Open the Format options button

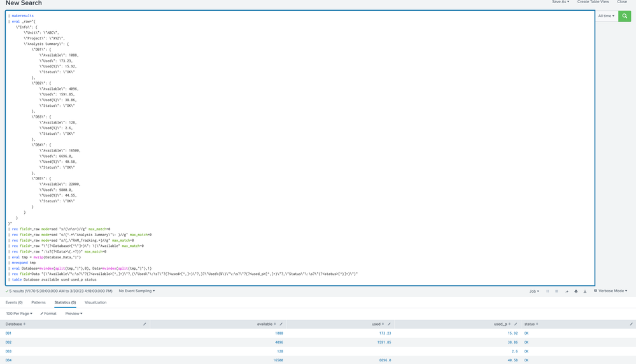tap(48, 314)
